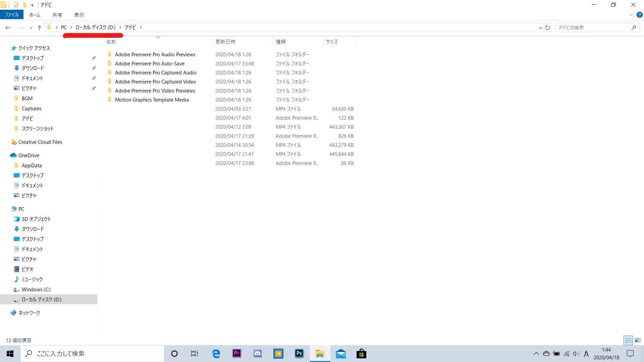Open Premiere Pro from the taskbar

click(x=237, y=353)
